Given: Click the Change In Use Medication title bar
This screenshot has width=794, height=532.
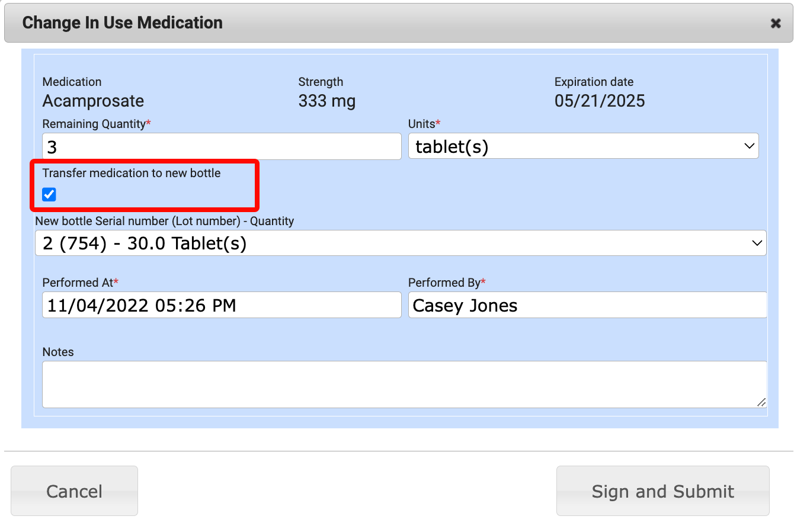Looking at the screenshot, I should point(356,23).
